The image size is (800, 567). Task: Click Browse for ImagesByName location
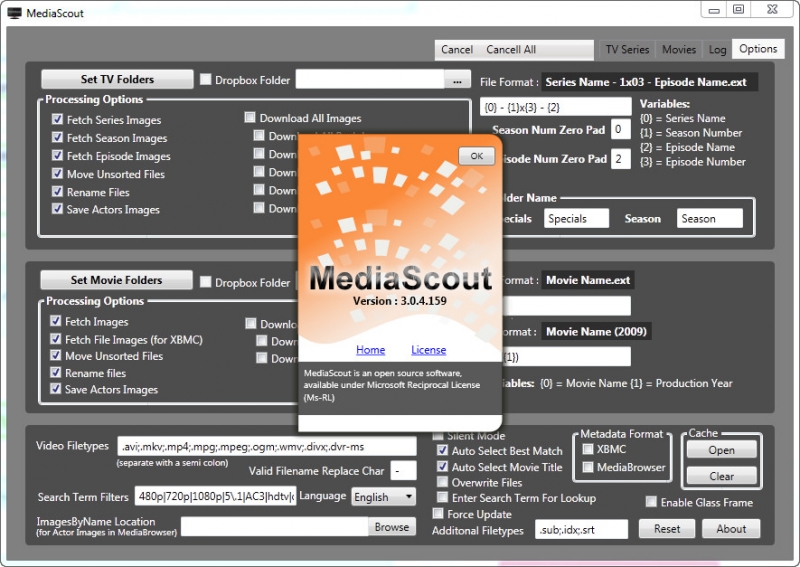click(392, 527)
